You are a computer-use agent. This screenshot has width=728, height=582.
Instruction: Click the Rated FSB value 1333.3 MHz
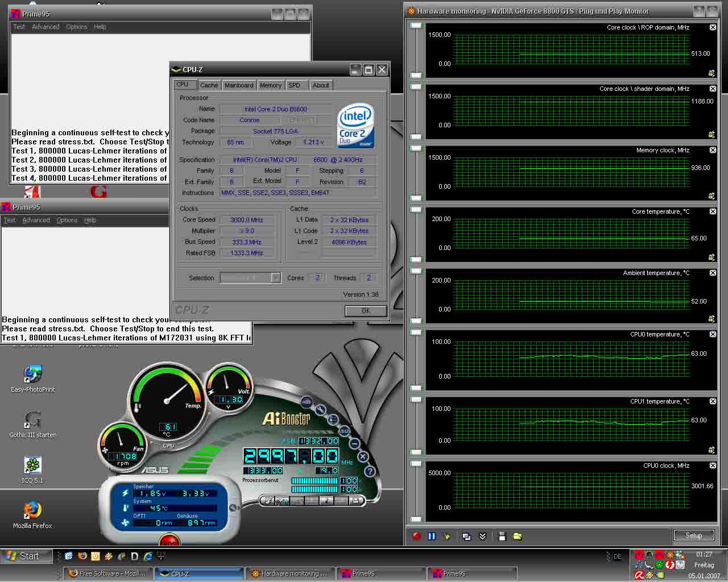coord(247,253)
